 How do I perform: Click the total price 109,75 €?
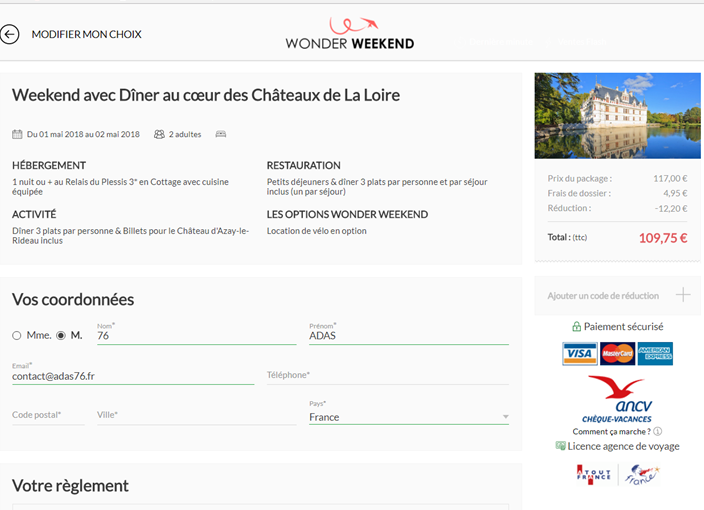pyautogui.click(x=663, y=238)
